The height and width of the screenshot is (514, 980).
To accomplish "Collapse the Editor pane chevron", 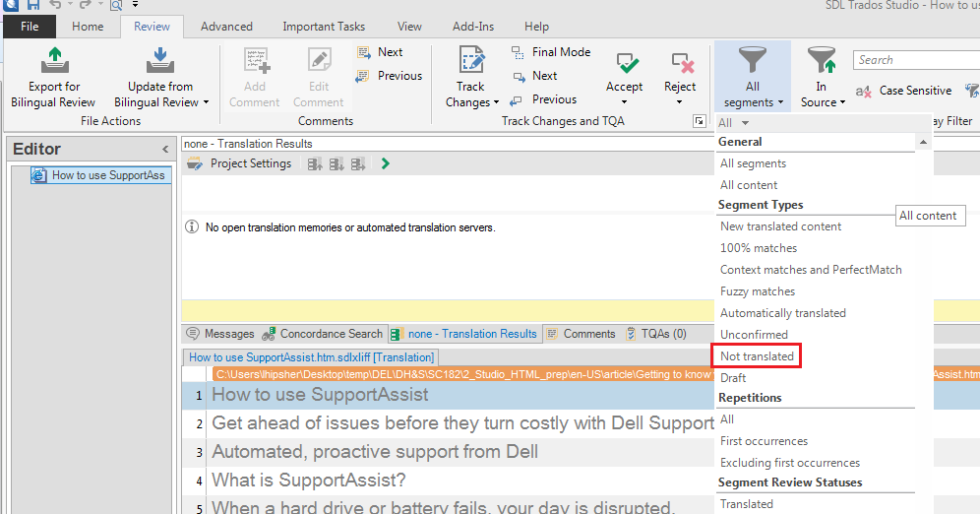I will tap(165, 149).
